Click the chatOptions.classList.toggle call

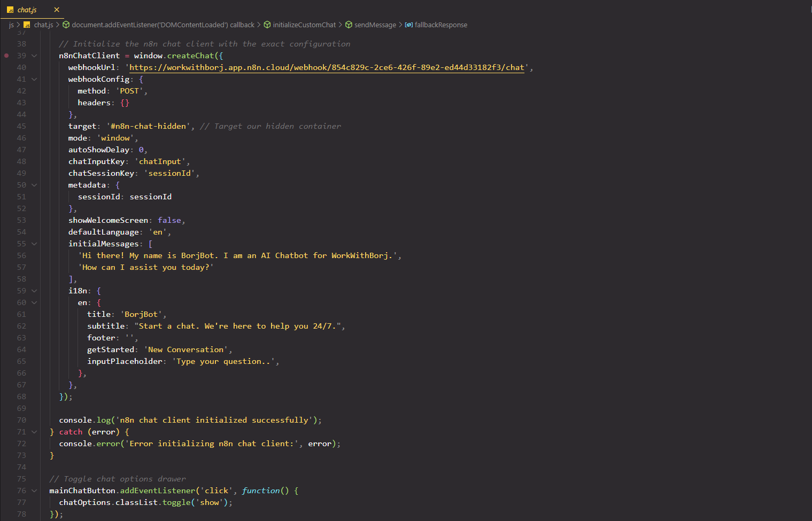(145, 502)
